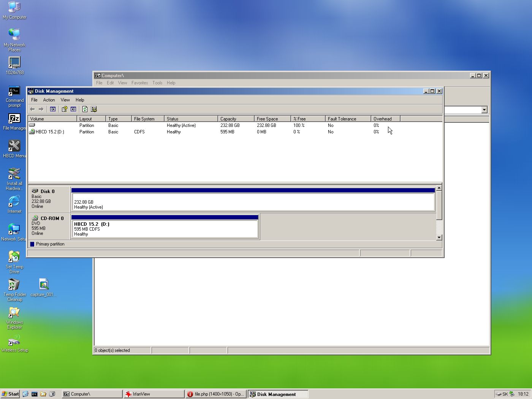
Task: Click the 18:12 clock in the system tray
Action: click(523, 394)
